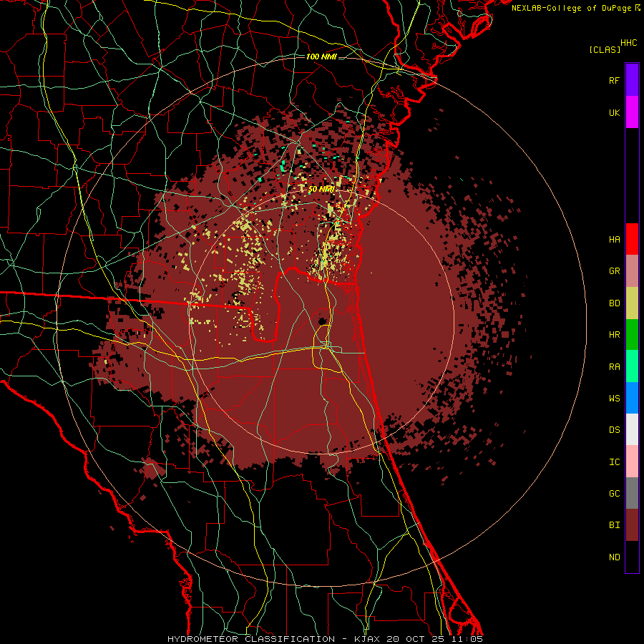The image size is (644, 644).
Task: Click the HA red legend swatch
Action: (632, 239)
